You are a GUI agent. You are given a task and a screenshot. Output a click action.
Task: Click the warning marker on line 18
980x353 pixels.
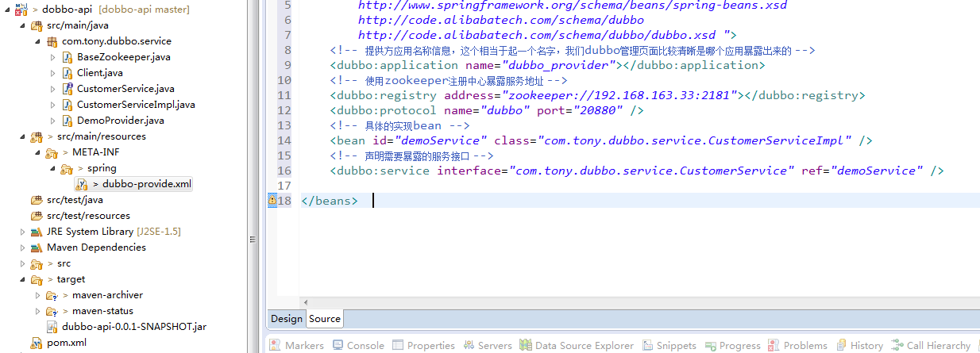(272, 201)
